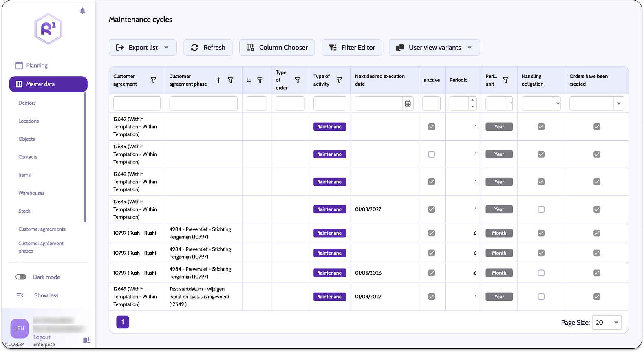Viewport: 644px width, 352px height.
Task: Click the Customer agreement filter text field
Action: pos(137,103)
